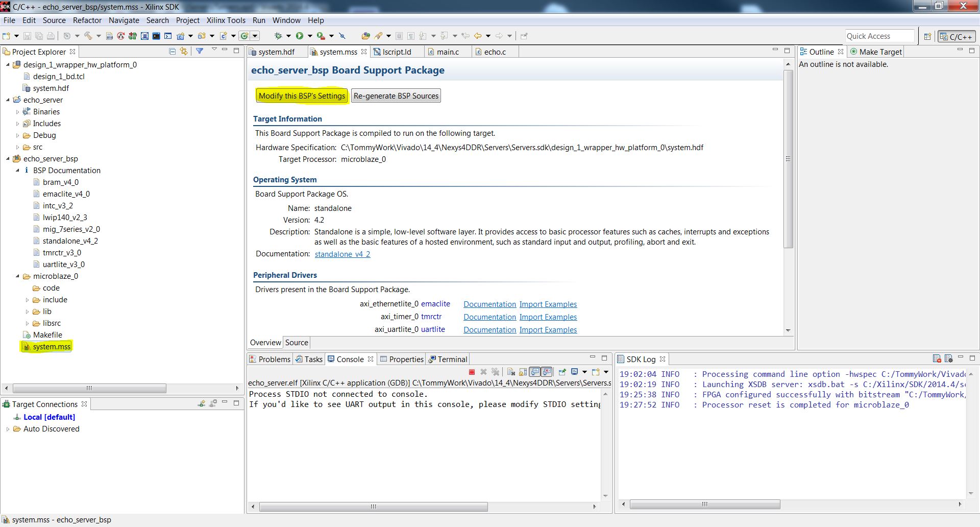The height and width of the screenshot is (527, 980).
Task: Collapse all in Project Explorer
Action: (172, 51)
